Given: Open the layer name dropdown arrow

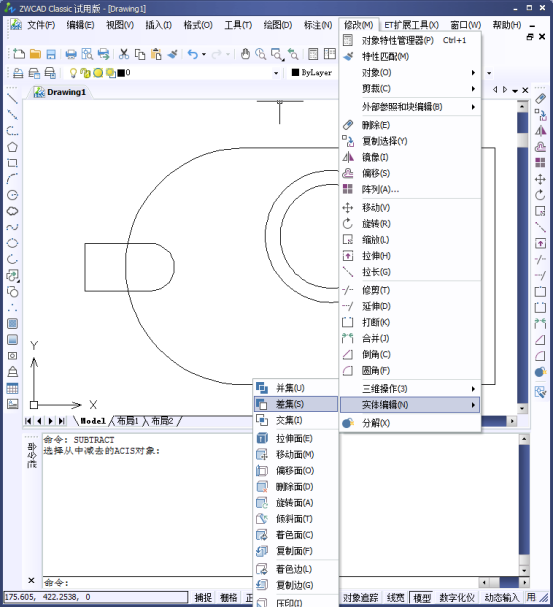Looking at the screenshot, I should click(x=276, y=73).
